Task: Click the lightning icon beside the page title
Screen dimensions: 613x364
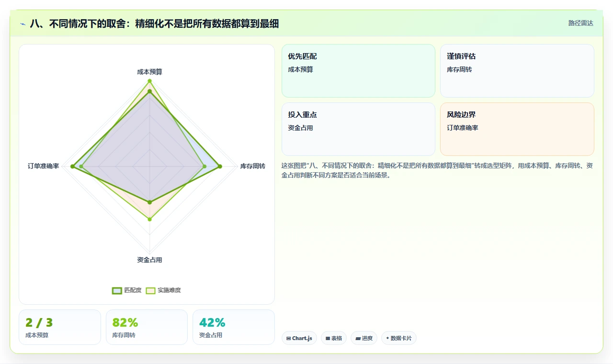Action: 23,24
